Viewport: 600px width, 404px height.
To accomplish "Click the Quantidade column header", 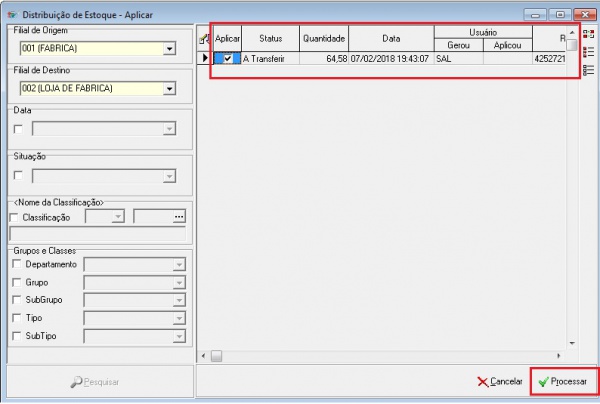I will click(x=324, y=38).
